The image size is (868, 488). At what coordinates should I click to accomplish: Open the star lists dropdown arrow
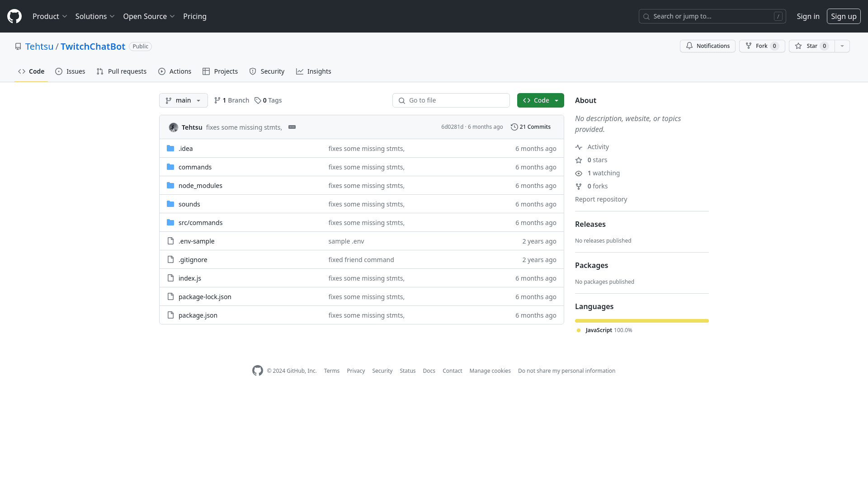842,46
